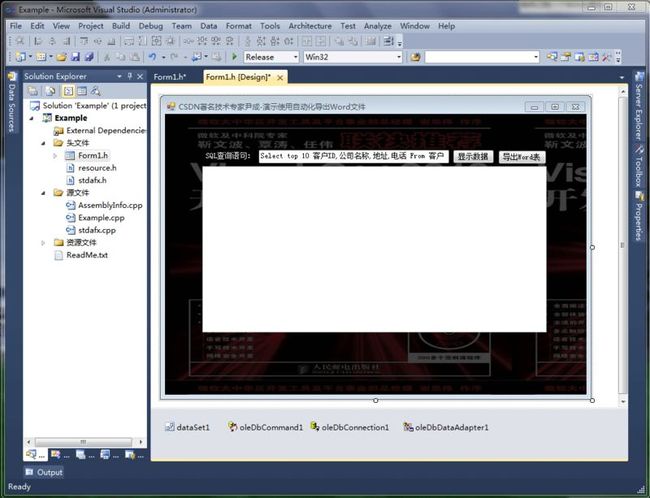
Task: Click the Solution Explorer horizontal scrollbar
Action: point(85,442)
